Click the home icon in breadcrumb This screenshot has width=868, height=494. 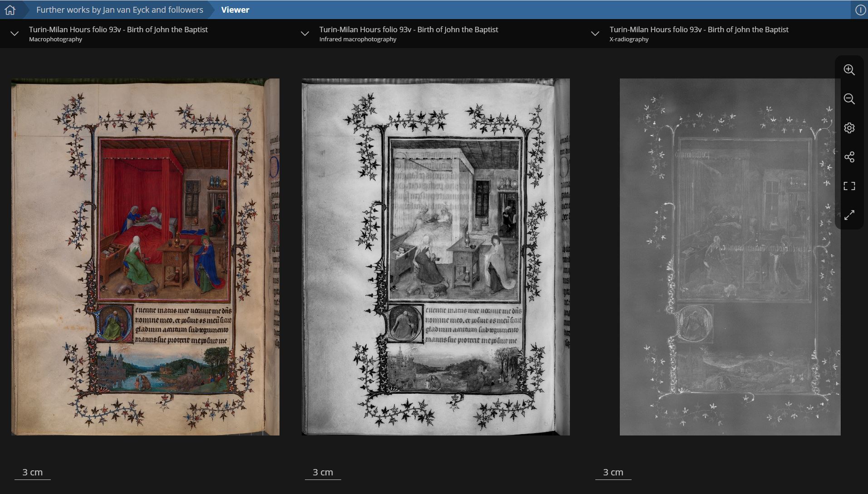[10, 10]
